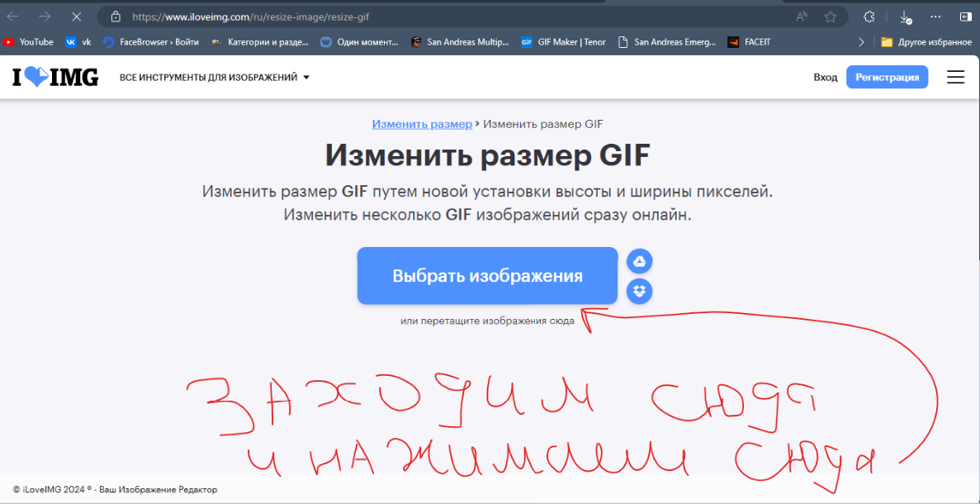Upload from Dropbox icon
Viewport: 980px width, 504px height.
point(639,291)
